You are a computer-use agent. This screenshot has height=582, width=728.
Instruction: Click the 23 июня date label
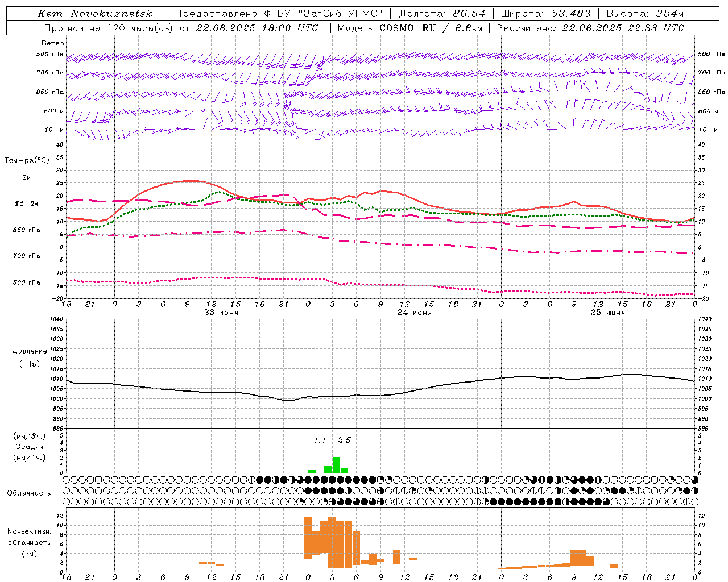pos(221,313)
